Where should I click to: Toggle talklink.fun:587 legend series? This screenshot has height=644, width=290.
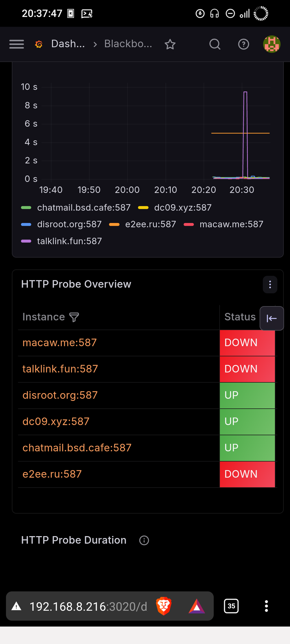[x=69, y=241]
